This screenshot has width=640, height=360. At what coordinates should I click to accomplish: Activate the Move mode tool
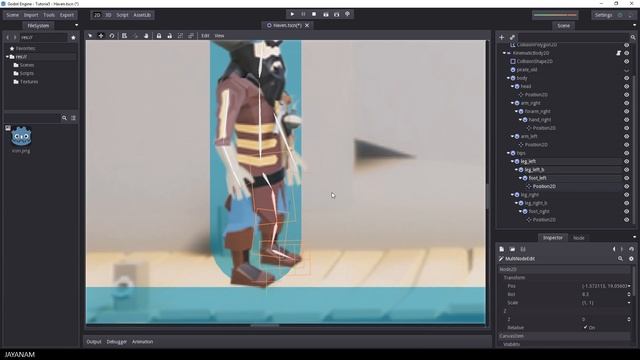click(101, 36)
